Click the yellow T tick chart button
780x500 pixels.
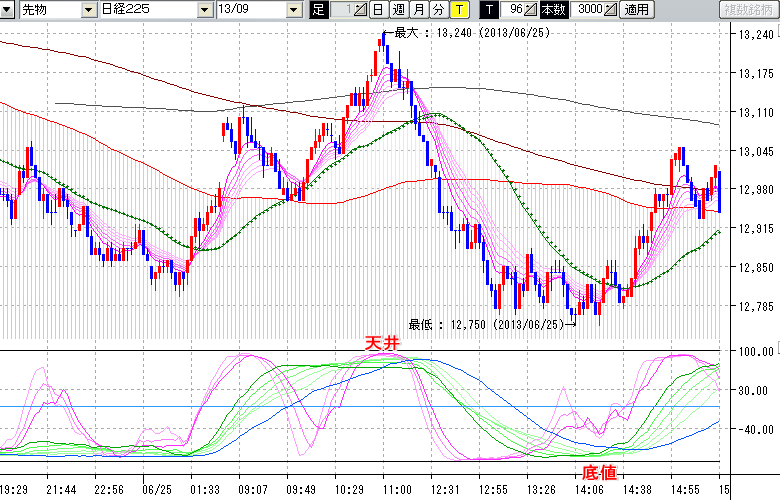pos(459,10)
